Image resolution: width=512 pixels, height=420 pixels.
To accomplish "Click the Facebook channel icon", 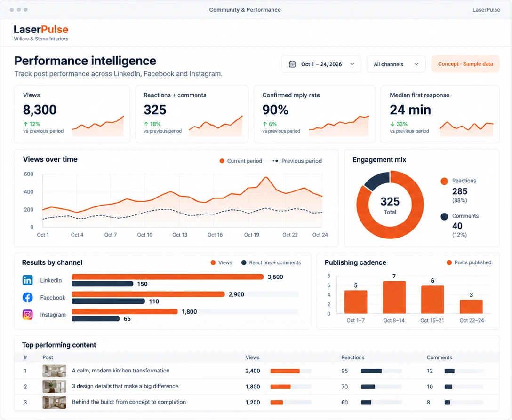I will 27,297.
